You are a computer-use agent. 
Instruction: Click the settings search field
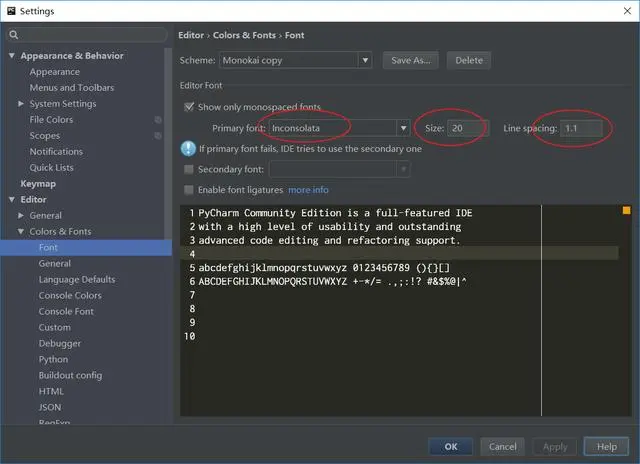tap(87, 35)
